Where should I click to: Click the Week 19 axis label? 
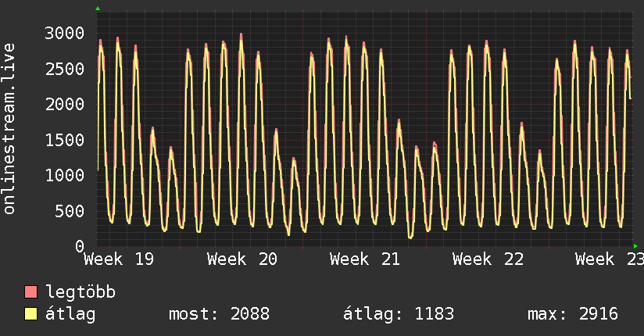[x=119, y=259]
